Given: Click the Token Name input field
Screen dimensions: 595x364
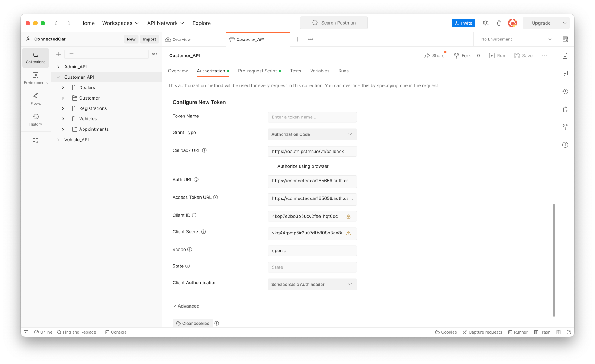Looking at the screenshot, I should (312, 117).
